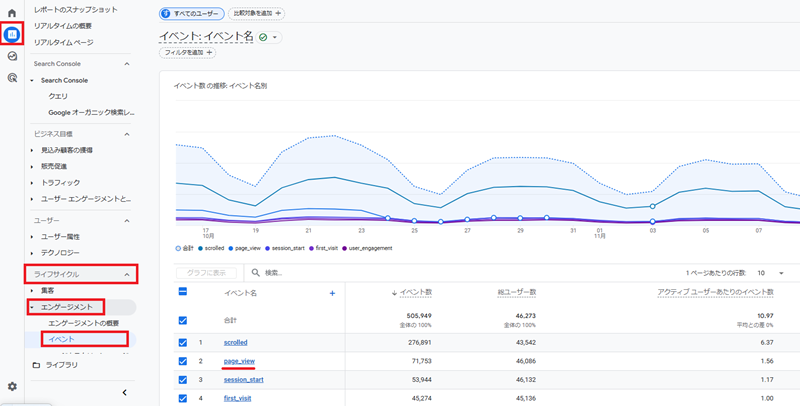This screenshot has width=800, height=406.
Task: Open the Explore icon in left rail
Action: click(12, 56)
